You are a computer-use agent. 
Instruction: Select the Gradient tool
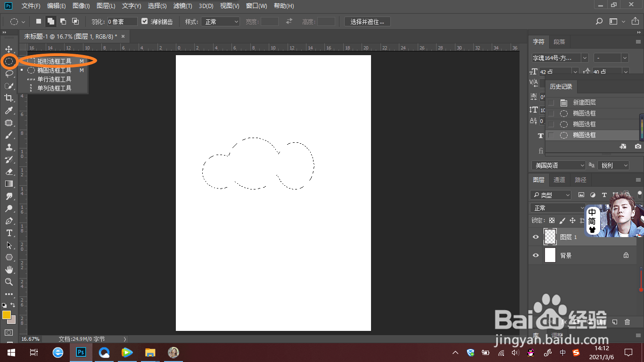click(x=8, y=184)
